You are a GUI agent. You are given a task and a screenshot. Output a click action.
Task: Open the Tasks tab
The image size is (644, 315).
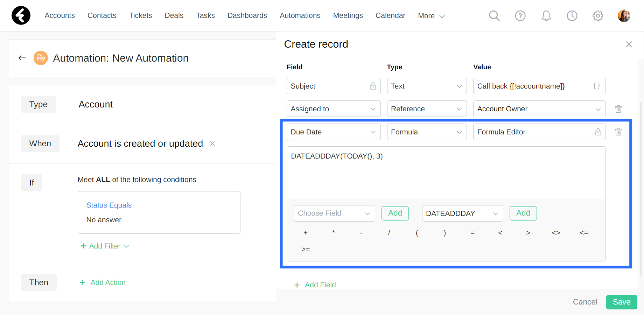click(x=205, y=15)
